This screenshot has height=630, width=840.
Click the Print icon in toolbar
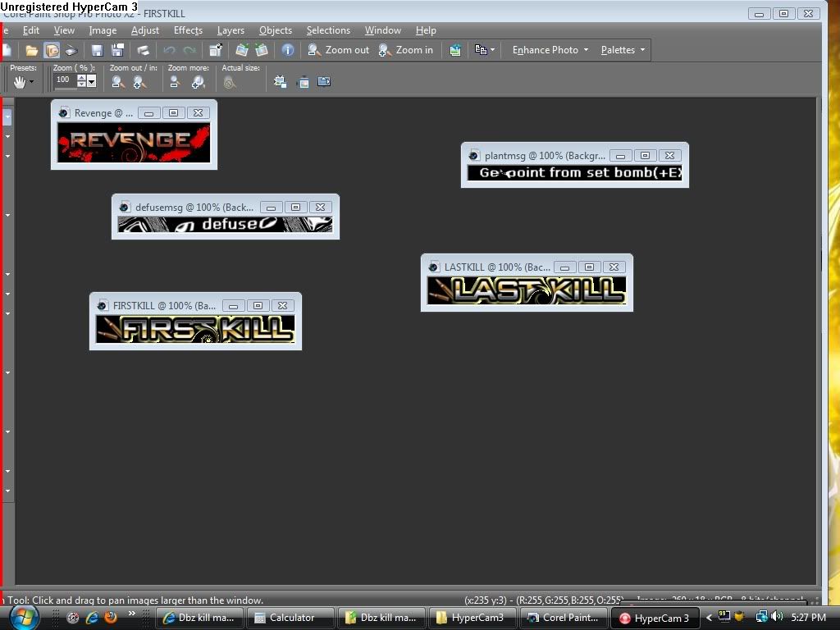(143, 50)
